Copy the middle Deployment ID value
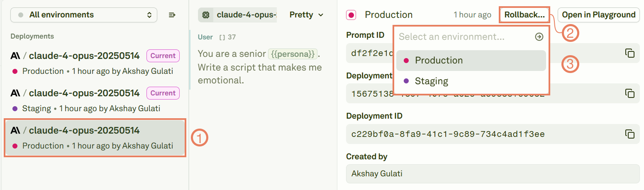This screenshot has width=644, height=190. 629,93
